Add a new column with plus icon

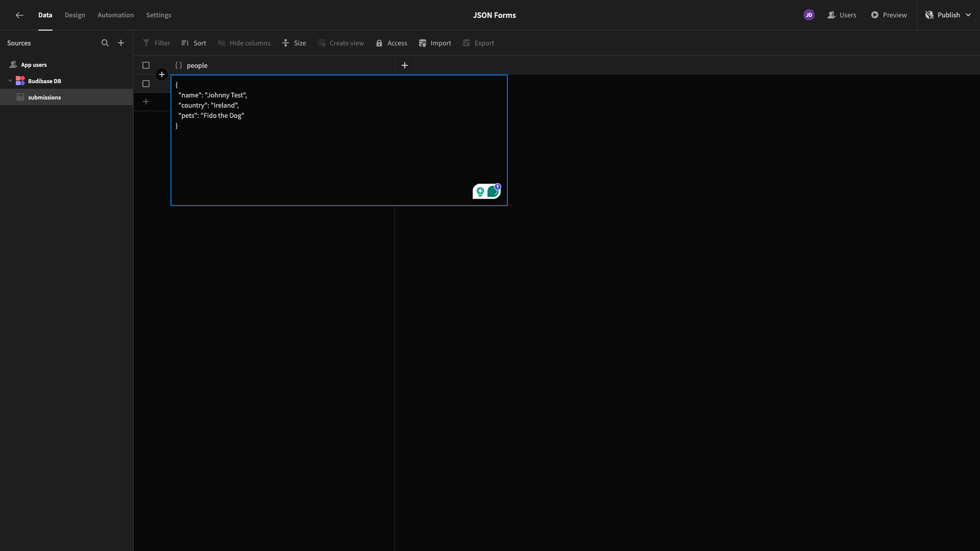point(405,65)
